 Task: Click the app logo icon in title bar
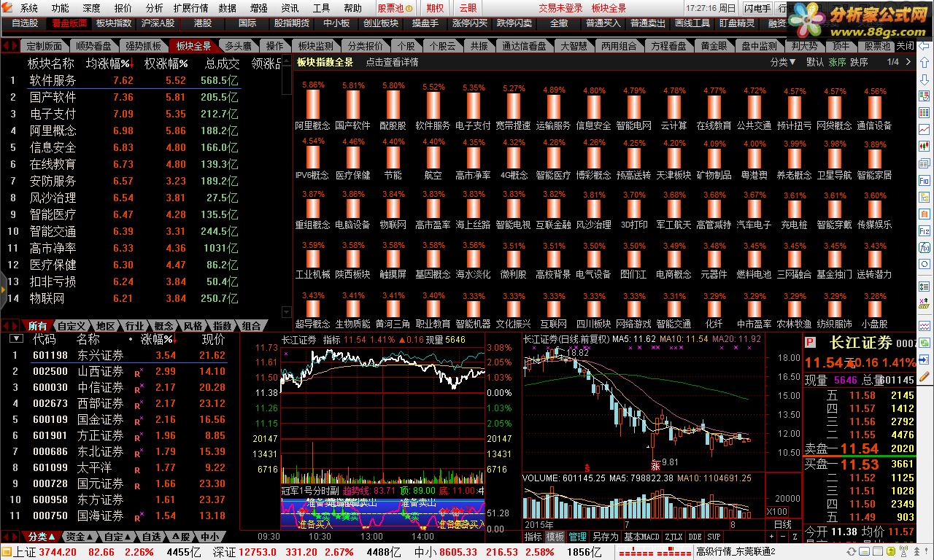(x=7, y=8)
